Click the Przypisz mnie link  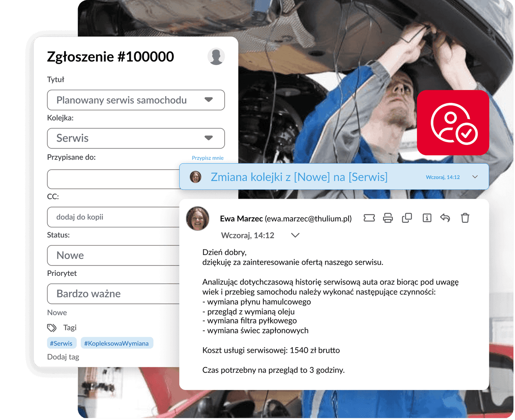208,158
